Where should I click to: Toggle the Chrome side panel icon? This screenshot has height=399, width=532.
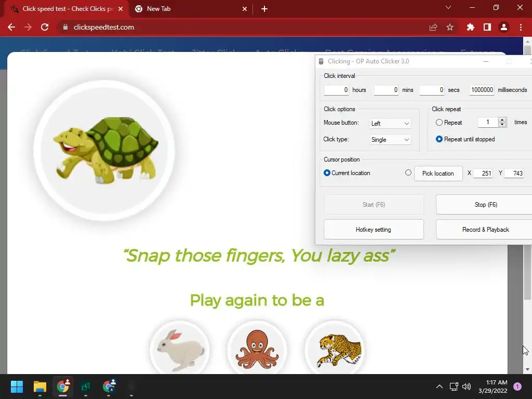point(487,27)
